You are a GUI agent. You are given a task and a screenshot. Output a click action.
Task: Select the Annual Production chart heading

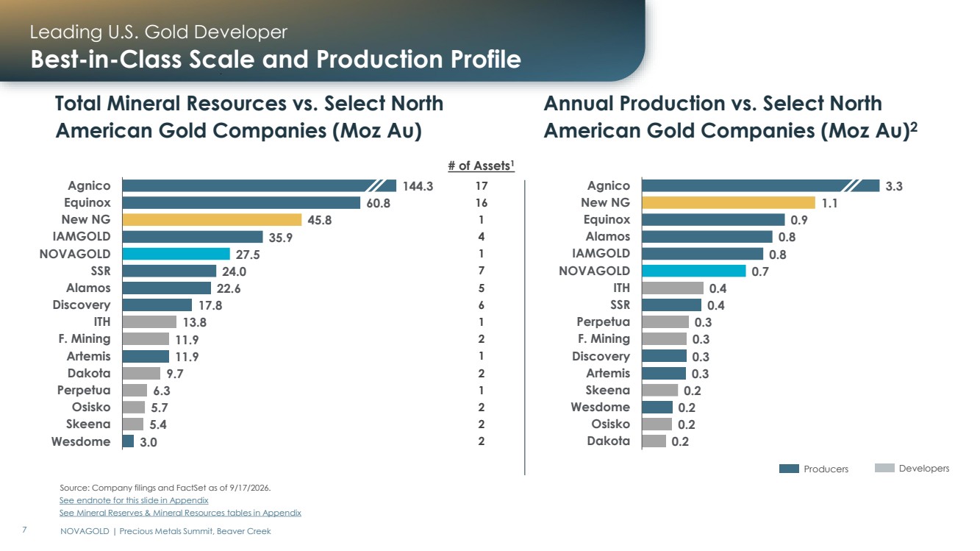732,117
